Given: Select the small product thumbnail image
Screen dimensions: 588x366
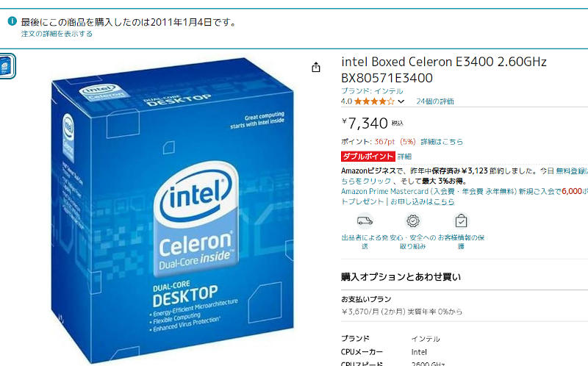Looking at the screenshot, I should [7, 66].
